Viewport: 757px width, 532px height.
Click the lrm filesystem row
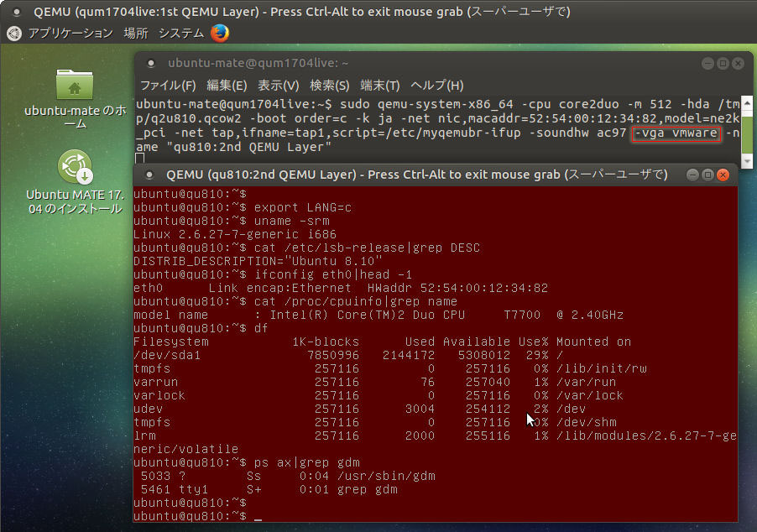pos(435,436)
